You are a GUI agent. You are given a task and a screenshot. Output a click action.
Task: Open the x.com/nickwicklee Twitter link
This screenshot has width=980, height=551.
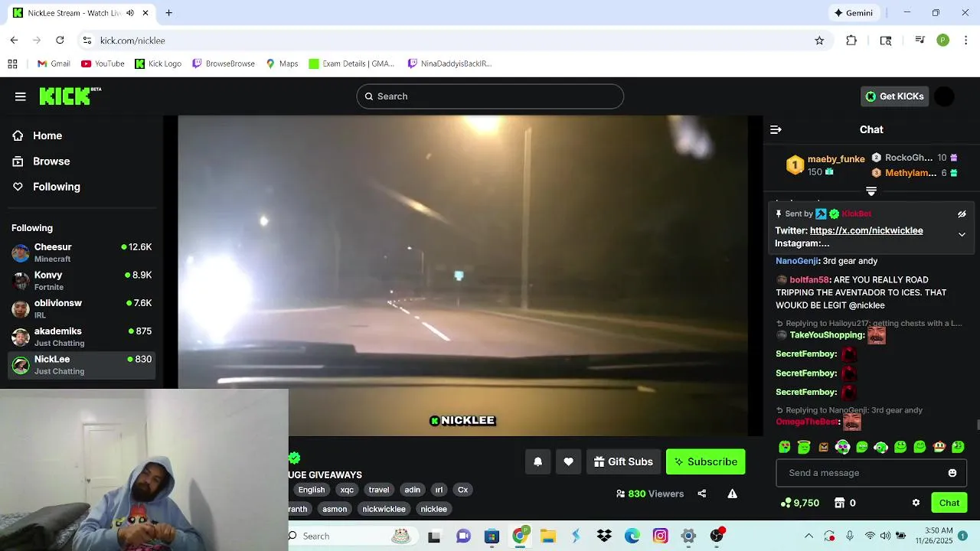[x=866, y=230]
